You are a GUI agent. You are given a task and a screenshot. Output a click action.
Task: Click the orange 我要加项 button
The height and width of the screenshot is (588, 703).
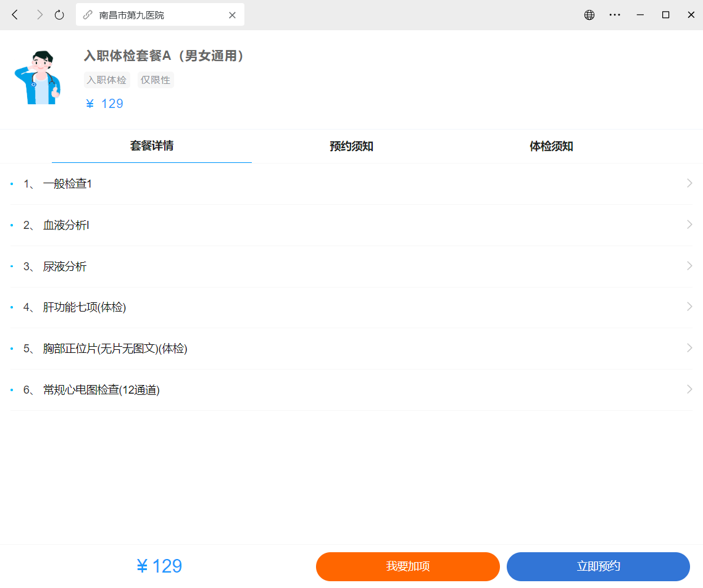pyautogui.click(x=408, y=566)
